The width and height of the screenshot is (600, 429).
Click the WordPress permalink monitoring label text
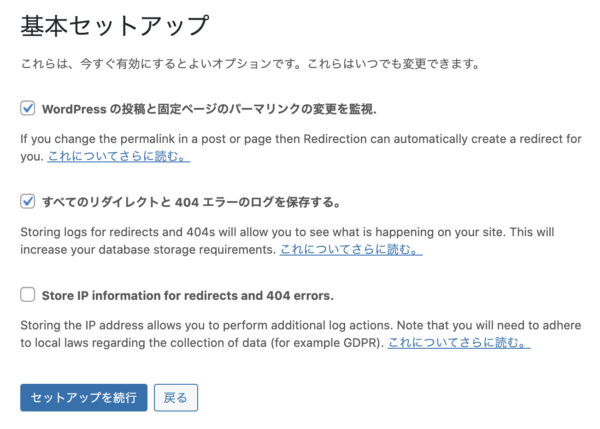pyautogui.click(x=209, y=107)
